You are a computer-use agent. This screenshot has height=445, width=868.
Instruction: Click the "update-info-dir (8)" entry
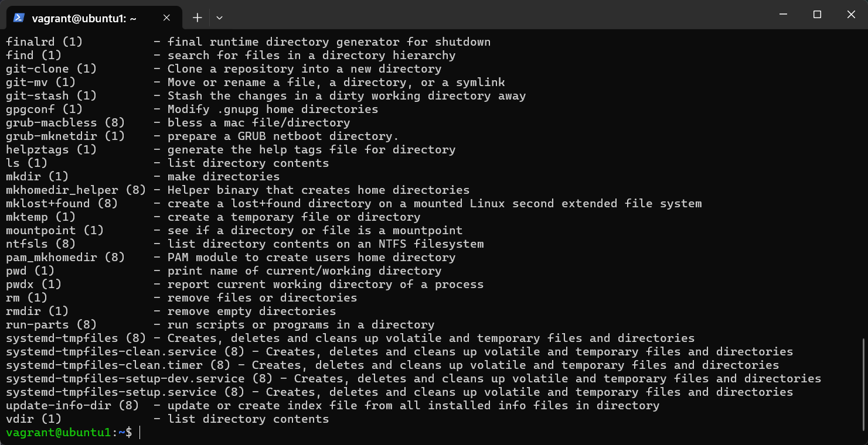pos(73,405)
